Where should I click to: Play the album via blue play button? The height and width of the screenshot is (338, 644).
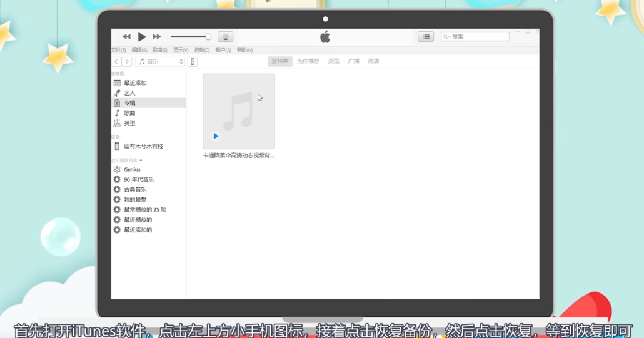point(216,136)
